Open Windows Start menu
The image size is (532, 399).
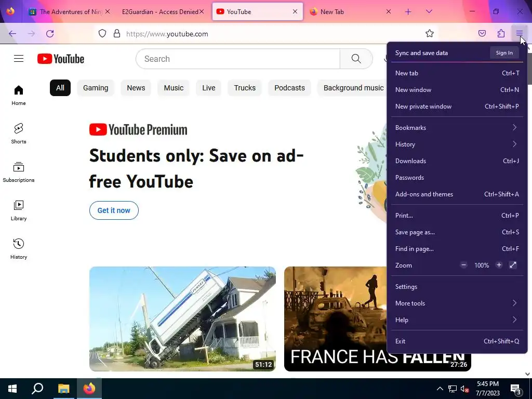(x=12, y=389)
